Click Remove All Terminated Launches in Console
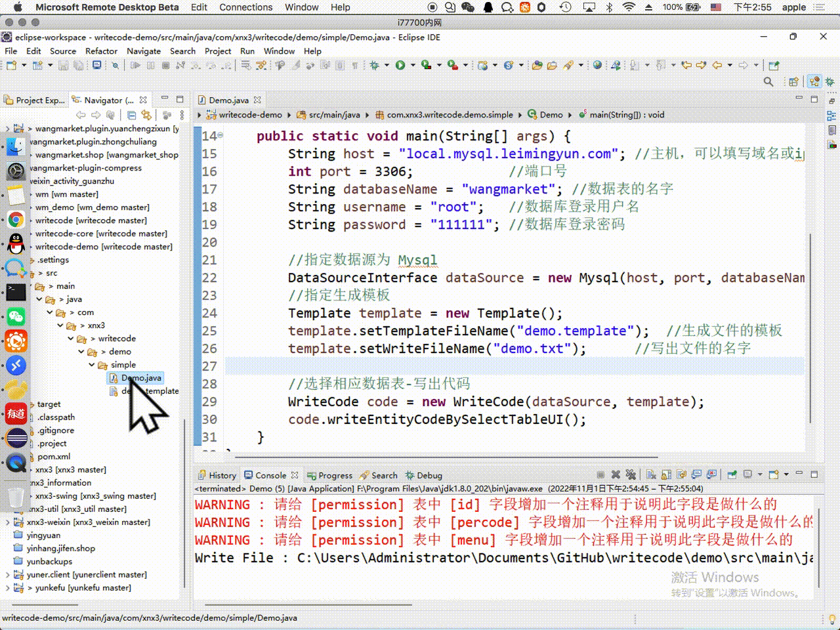Viewport: 840px width, 630px height. pyautogui.click(x=631, y=474)
